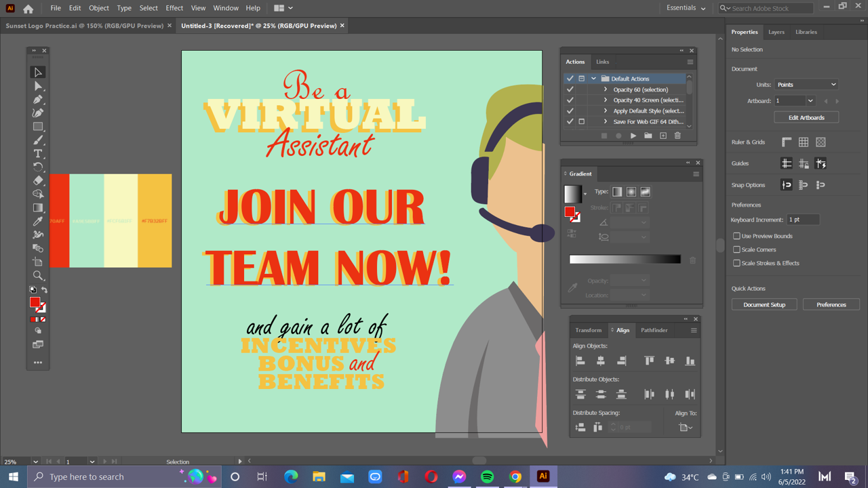Toggle Snap to Point option
868x488 pixels.
787,185
